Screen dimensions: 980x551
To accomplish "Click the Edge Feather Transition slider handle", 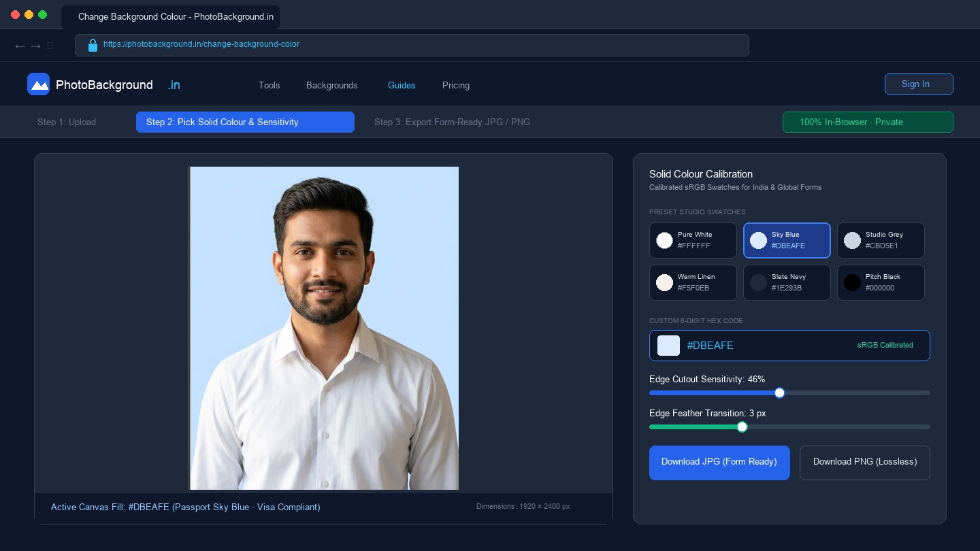I will (742, 427).
